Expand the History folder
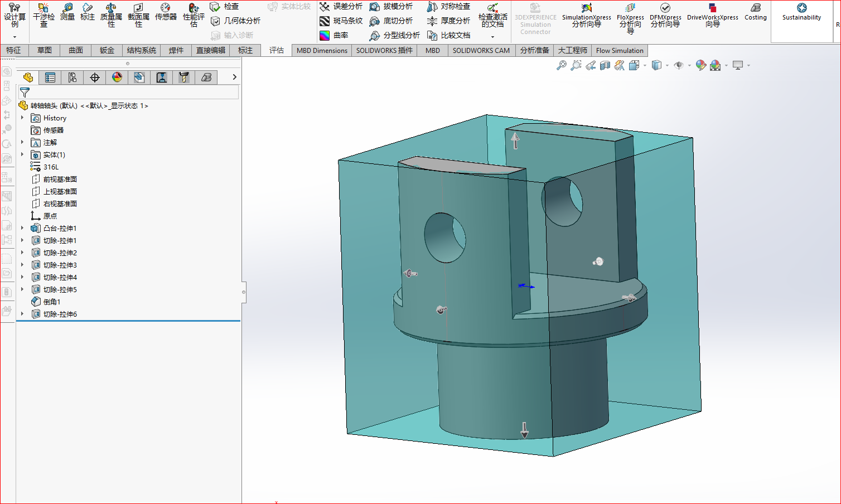This screenshot has width=841, height=504. click(x=22, y=118)
